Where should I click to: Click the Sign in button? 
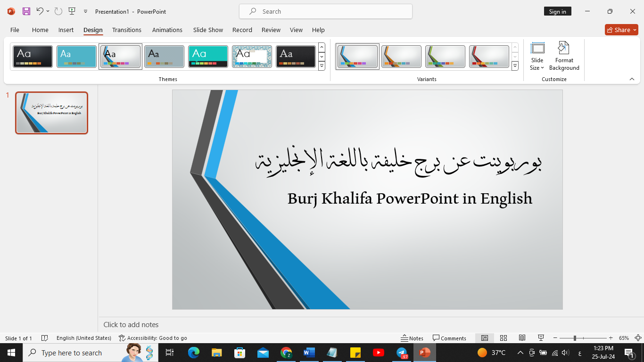coord(557,11)
